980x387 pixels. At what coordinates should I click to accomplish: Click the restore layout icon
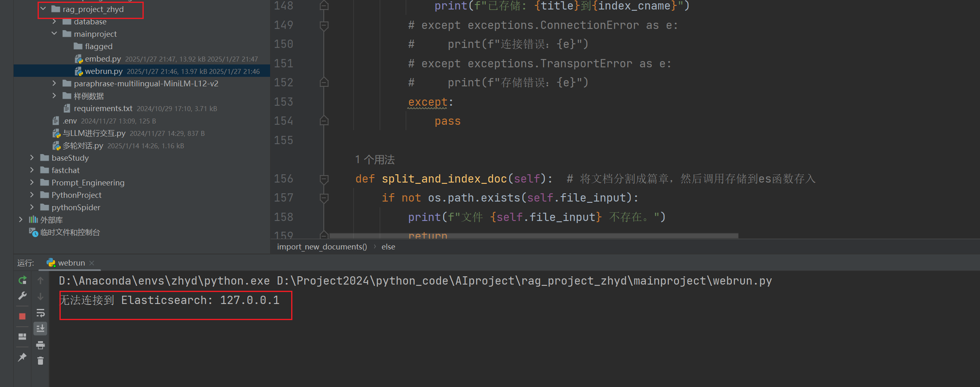pyautogui.click(x=22, y=337)
